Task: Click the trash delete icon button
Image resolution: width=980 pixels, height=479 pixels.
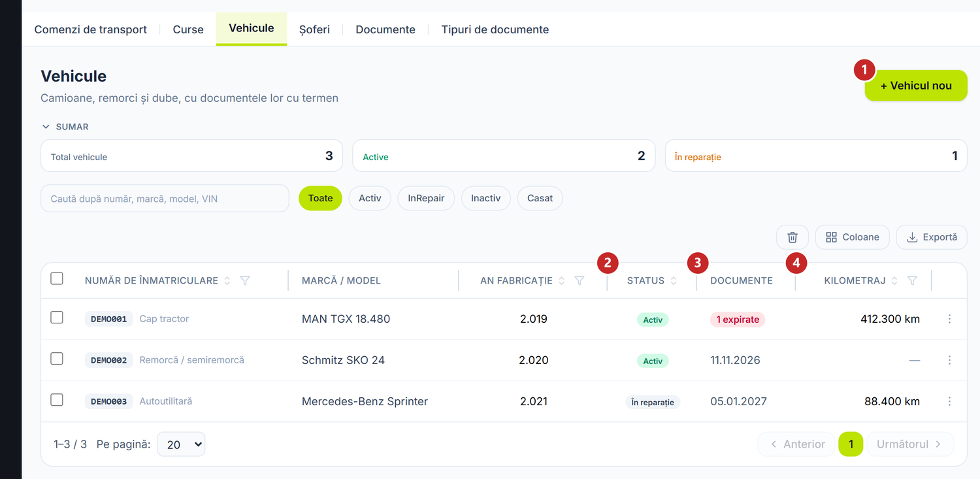Action: pos(792,237)
